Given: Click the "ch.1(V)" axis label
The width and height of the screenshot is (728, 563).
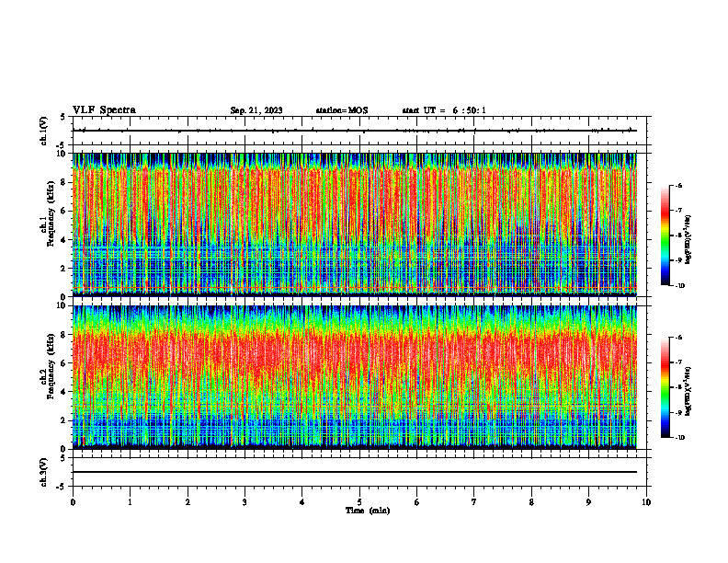Looking at the screenshot, I should click(44, 131).
